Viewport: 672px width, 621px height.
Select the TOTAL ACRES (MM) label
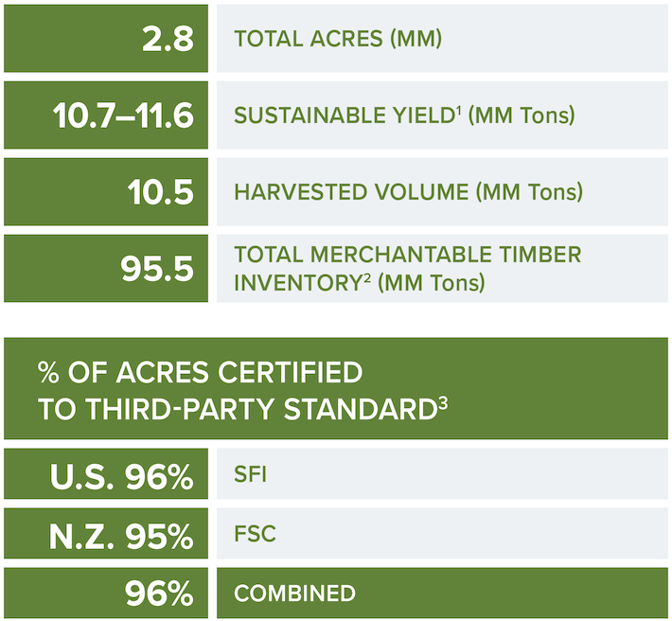[338, 39]
